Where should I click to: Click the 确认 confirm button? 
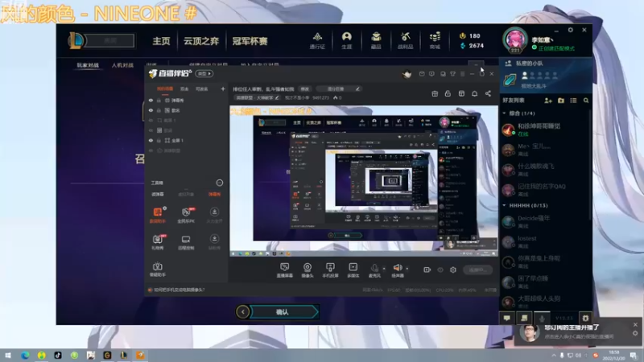(283, 312)
